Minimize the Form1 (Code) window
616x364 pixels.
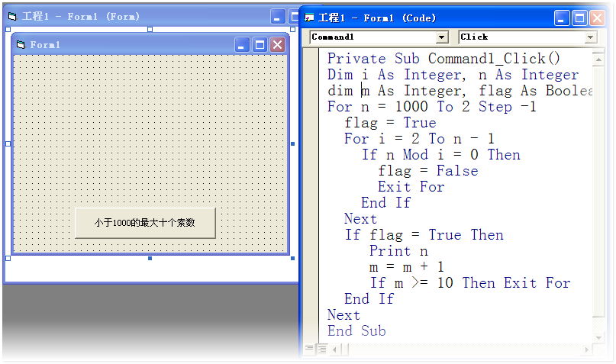[x=561, y=18]
